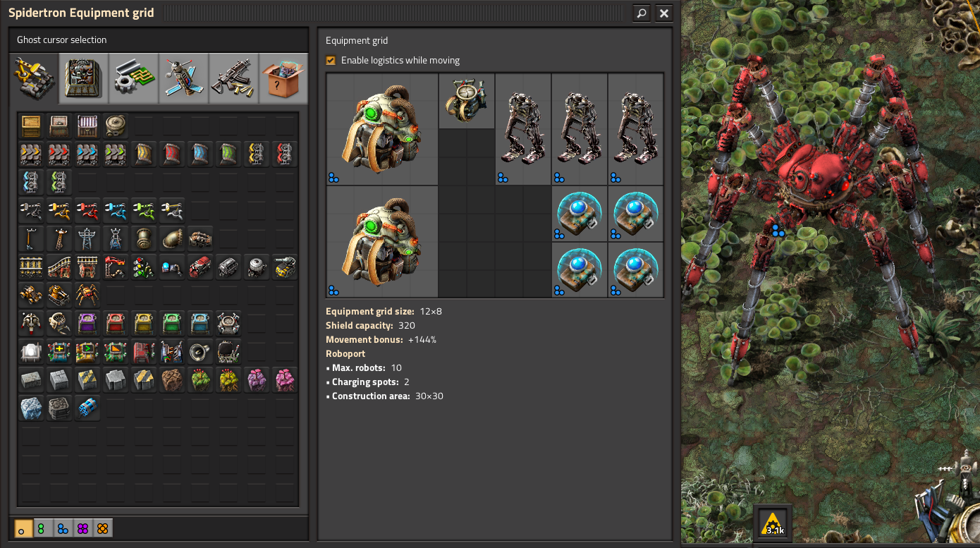This screenshot has width=980, height=548.
Task: Select green uncommon quality filter
Action: tap(43, 528)
